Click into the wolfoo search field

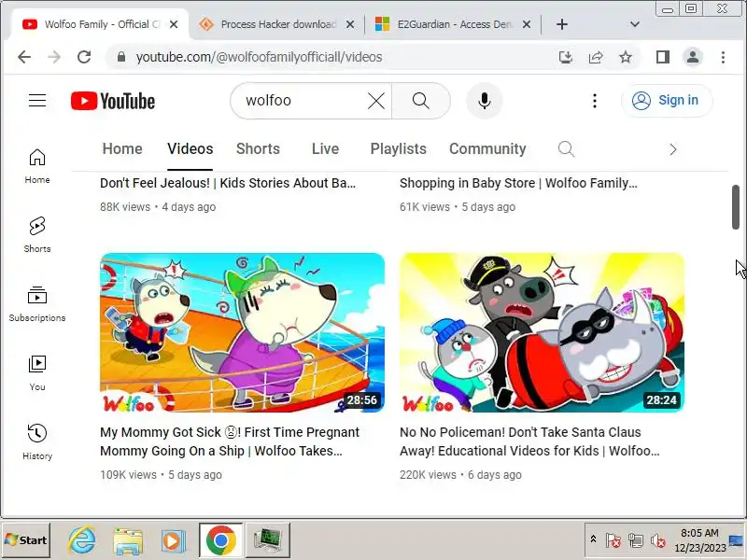click(305, 101)
